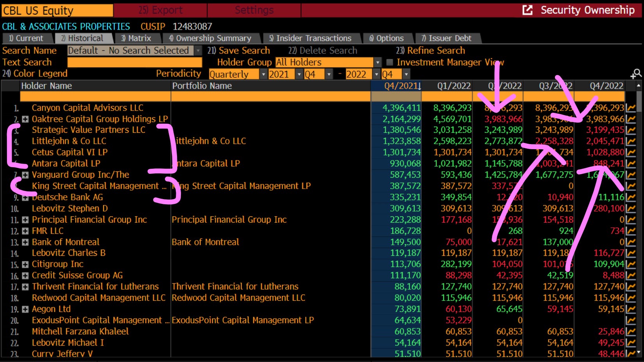644x362 pixels.
Task: Open chart icon for Canyon Capital Advisors row
Action: [x=630, y=108]
